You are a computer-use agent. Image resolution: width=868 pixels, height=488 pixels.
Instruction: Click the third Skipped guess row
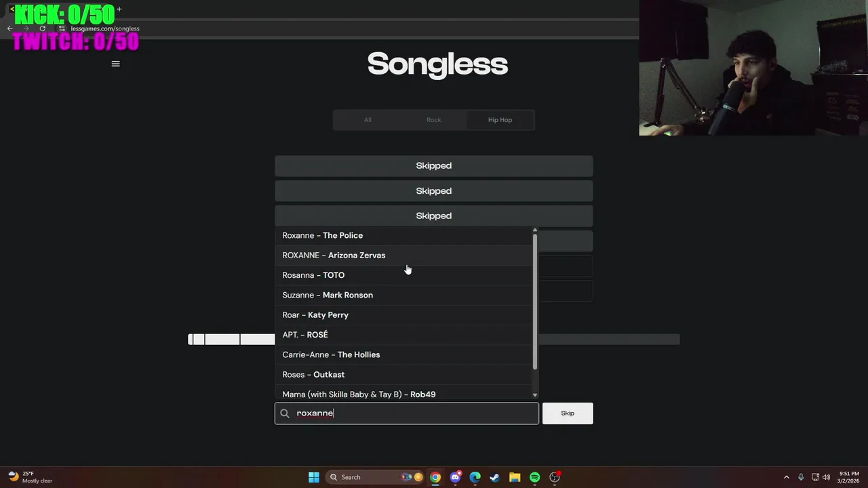click(x=434, y=216)
